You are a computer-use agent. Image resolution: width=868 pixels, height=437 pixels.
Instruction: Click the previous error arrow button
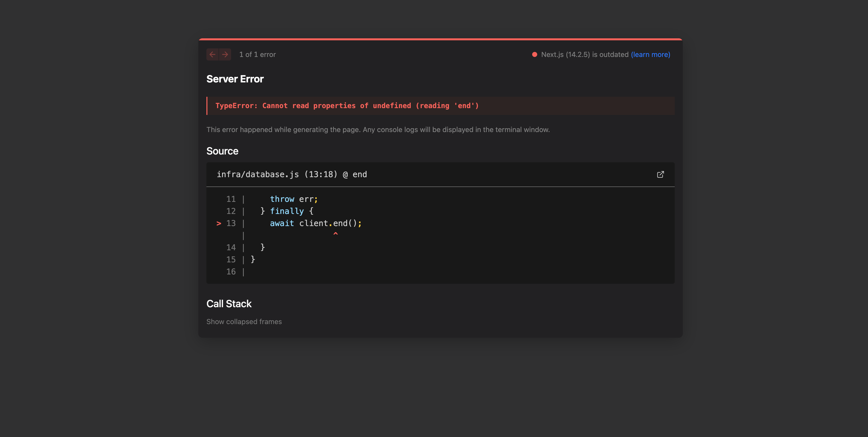pyautogui.click(x=212, y=54)
